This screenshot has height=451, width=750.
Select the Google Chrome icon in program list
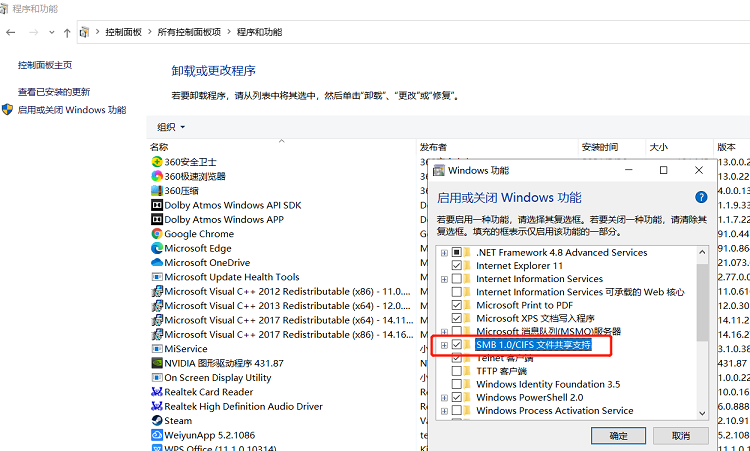pos(157,234)
